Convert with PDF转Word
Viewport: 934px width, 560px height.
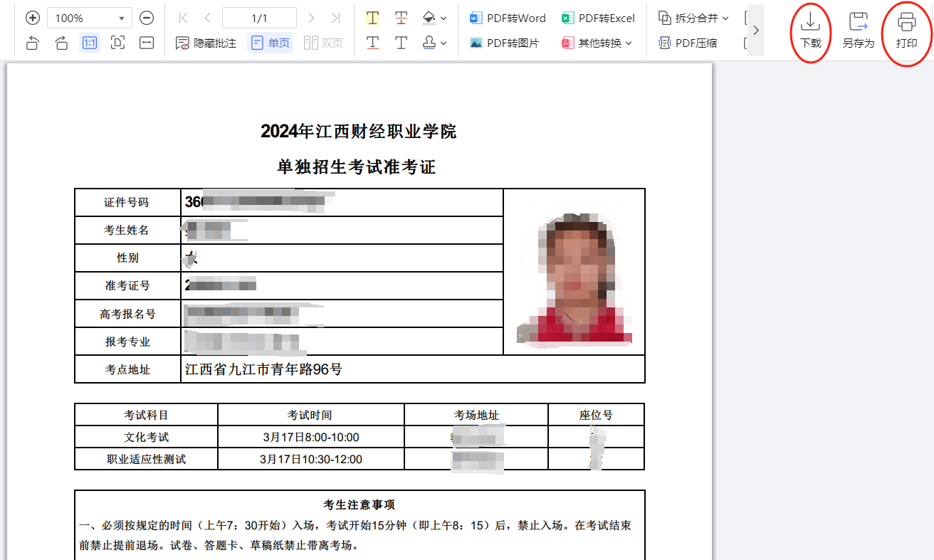point(508,18)
